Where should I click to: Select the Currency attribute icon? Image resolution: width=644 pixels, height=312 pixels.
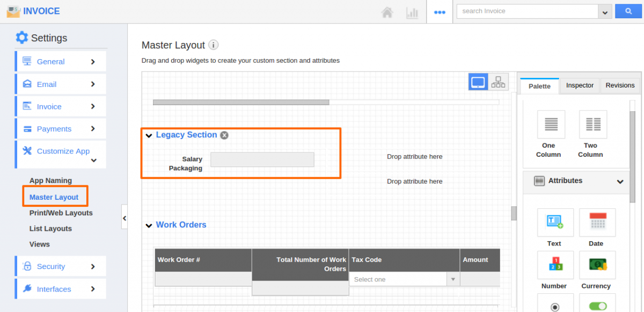597,265
